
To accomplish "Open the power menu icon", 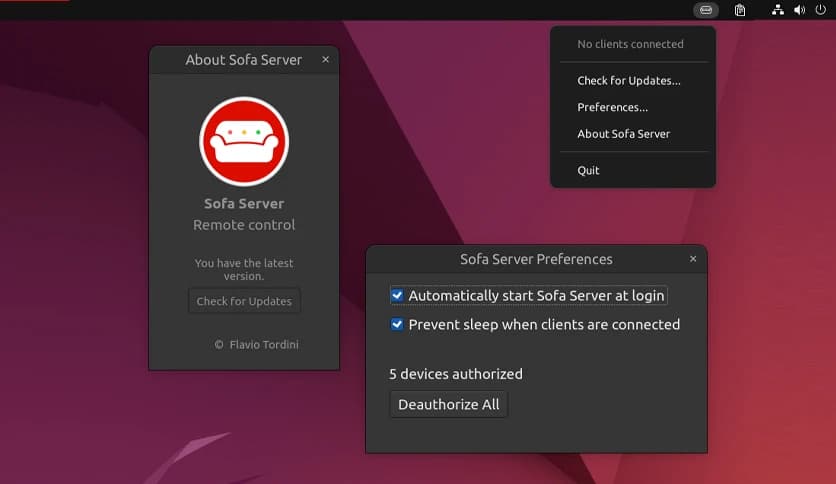I will coord(820,10).
